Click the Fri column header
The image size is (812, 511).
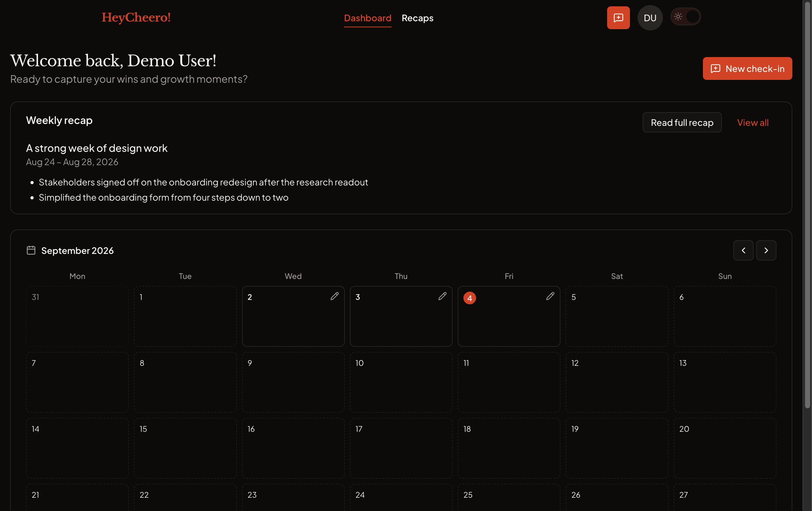[509, 276]
